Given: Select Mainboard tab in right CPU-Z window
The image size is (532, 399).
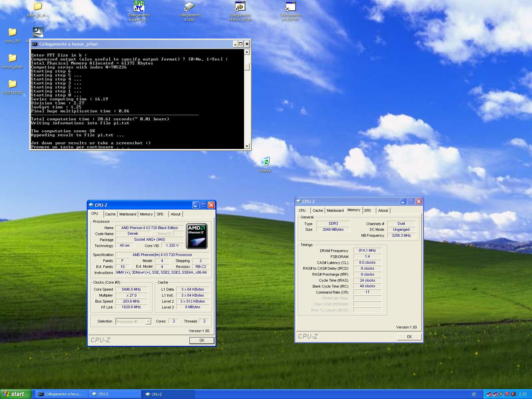Looking at the screenshot, I should (335, 210).
